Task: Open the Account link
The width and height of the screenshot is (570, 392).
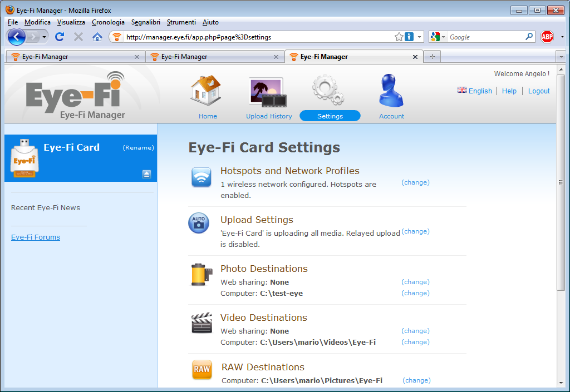Action: coord(391,116)
